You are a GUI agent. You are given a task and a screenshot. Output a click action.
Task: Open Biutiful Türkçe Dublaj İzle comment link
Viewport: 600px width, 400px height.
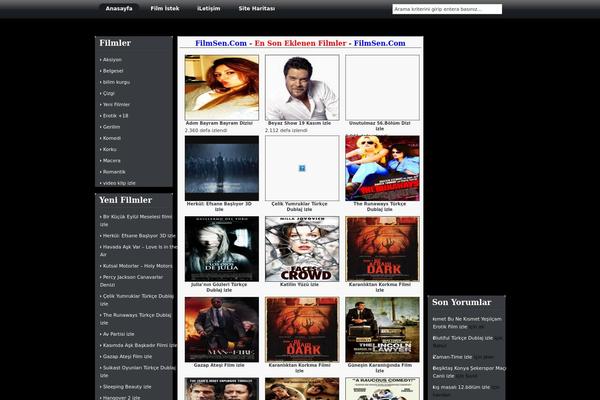[463, 338]
